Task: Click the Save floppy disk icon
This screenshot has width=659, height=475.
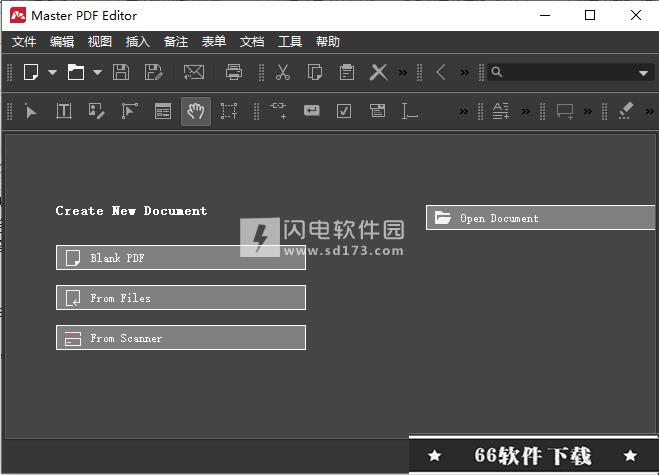Action: click(x=121, y=72)
